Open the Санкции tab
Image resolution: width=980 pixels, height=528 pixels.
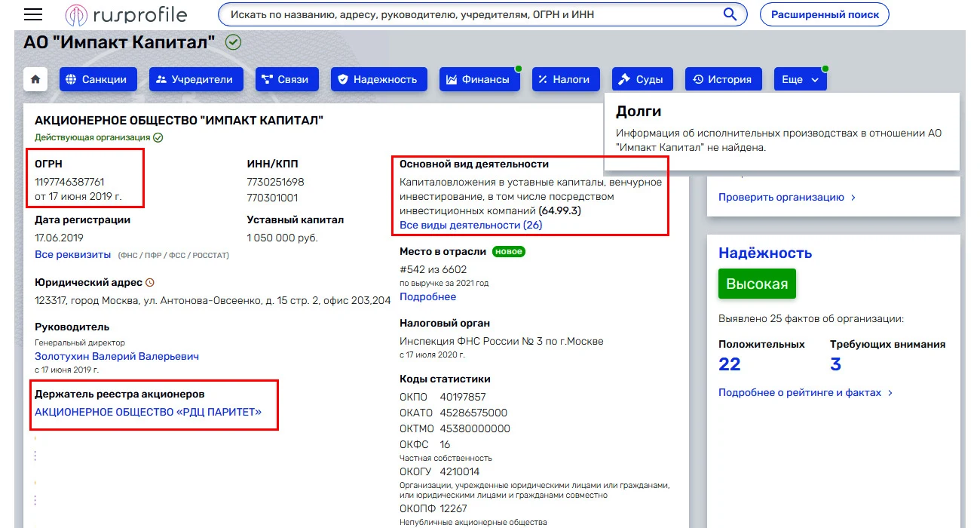coord(98,79)
